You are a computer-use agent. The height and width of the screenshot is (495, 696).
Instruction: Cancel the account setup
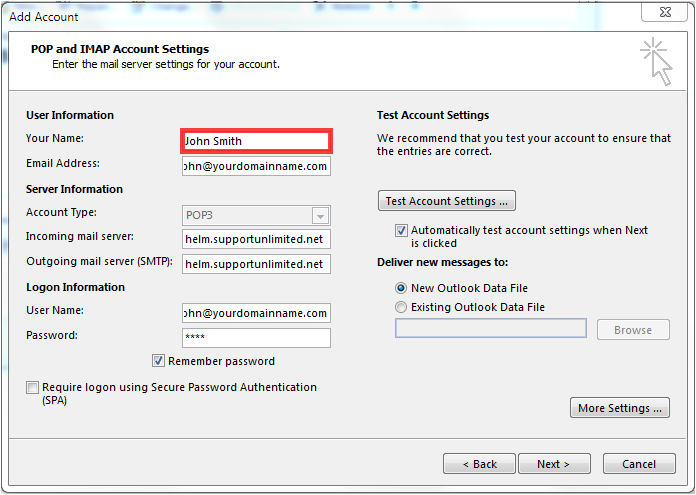pyautogui.click(x=639, y=464)
